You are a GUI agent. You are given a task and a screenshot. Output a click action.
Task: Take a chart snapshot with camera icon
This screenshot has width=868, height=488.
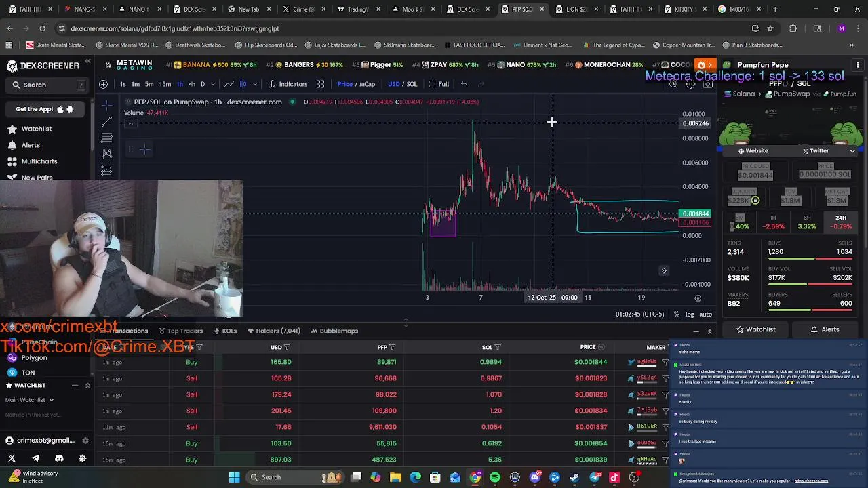pos(707,85)
